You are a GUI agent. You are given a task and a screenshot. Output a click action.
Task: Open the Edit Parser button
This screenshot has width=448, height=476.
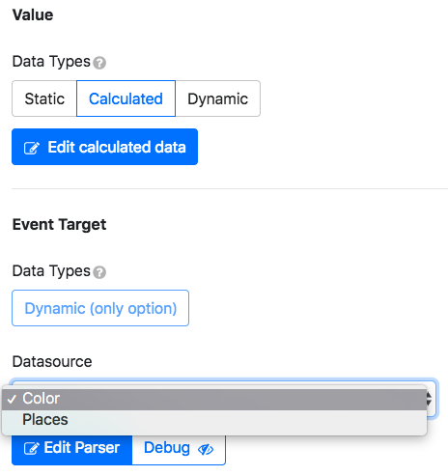72,448
